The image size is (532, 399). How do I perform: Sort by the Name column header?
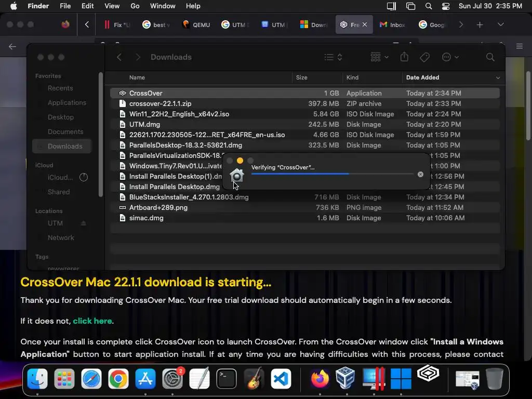(137, 78)
